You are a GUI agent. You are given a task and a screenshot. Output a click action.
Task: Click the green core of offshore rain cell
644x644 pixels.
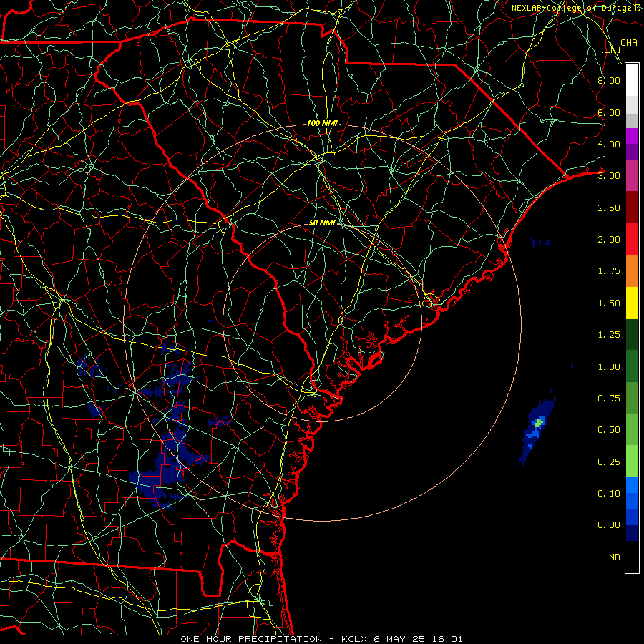point(538,422)
